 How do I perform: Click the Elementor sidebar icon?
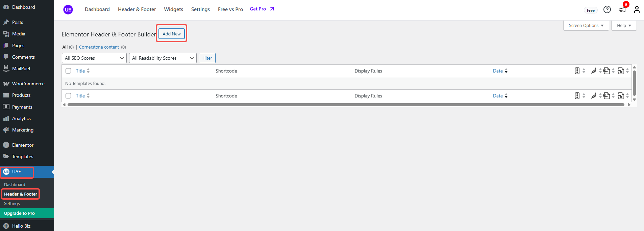pyautogui.click(x=6, y=145)
